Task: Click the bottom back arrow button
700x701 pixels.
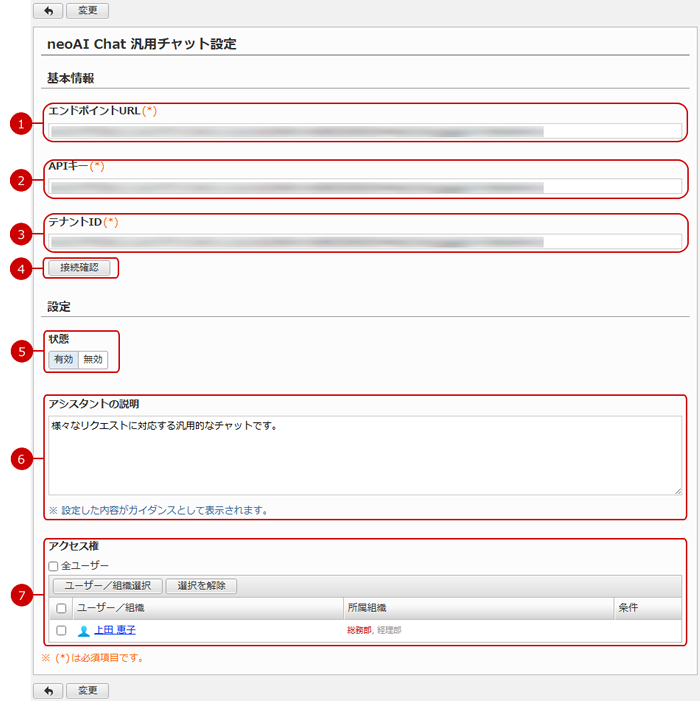Action: click(x=48, y=691)
